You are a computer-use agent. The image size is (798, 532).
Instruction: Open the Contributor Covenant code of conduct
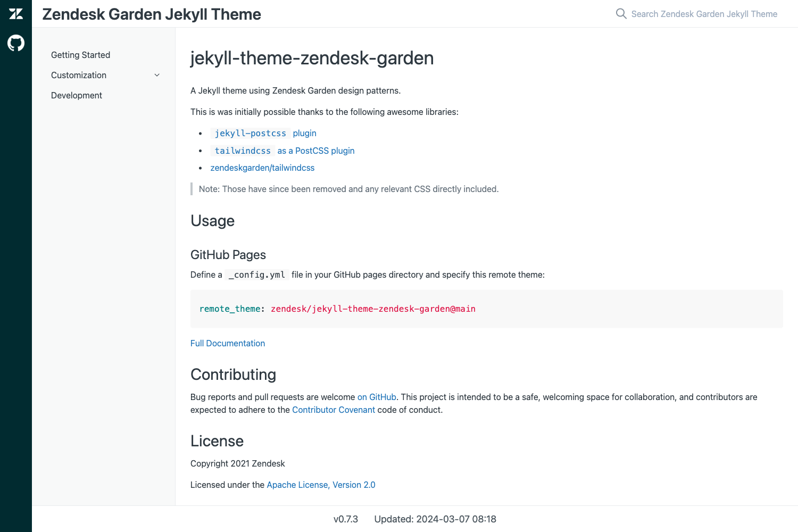pos(333,410)
